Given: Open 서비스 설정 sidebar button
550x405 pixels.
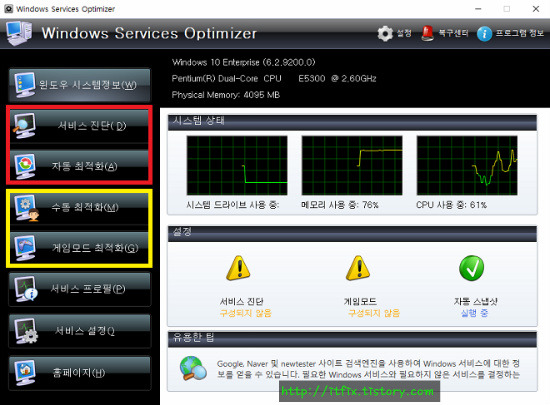Looking at the screenshot, I should coord(80,331).
